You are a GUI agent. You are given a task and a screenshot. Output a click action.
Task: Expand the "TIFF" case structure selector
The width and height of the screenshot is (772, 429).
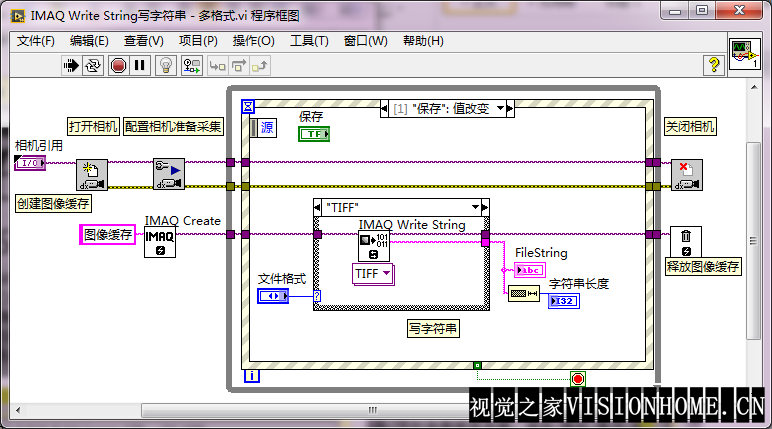(476, 207)
